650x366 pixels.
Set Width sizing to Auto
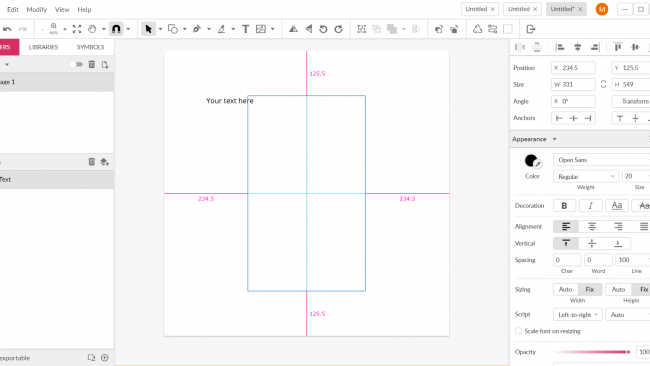[x=565, y=289]
